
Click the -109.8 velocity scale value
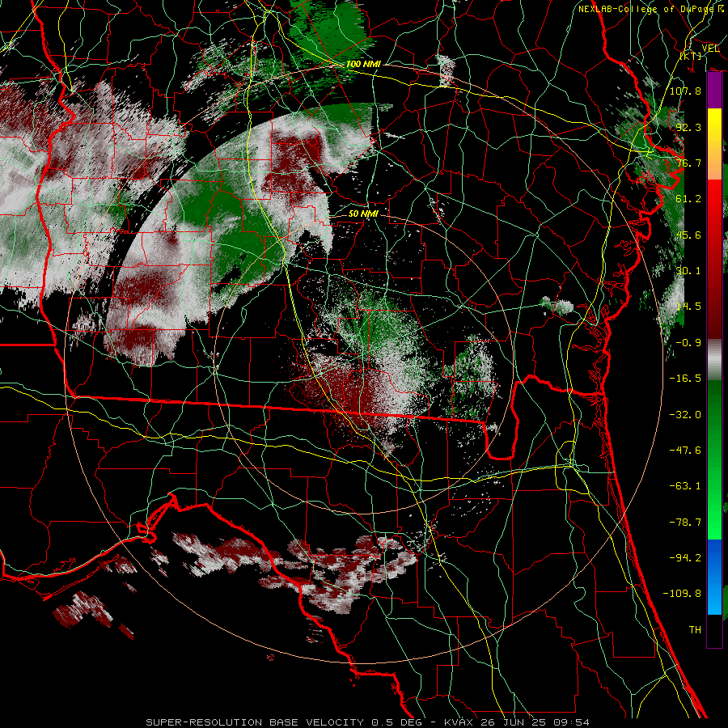pos(682,594)
